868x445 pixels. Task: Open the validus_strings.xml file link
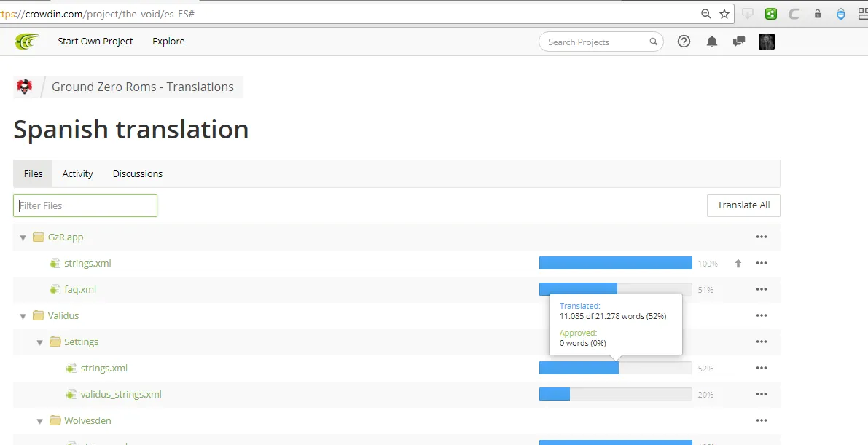(121, 395)
